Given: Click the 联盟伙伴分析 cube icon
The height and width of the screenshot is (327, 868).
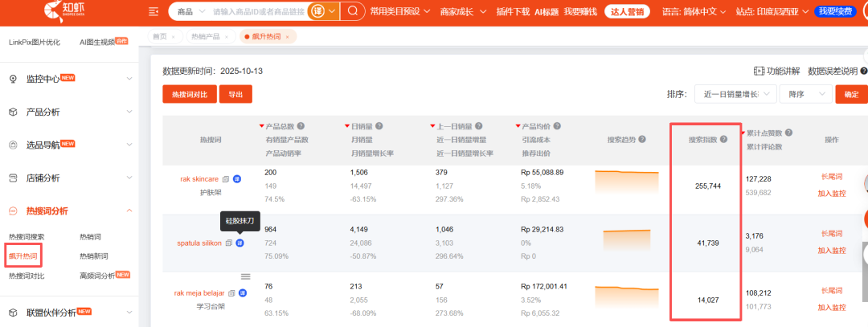Looking at the screenshot, I should click(14, 313).
